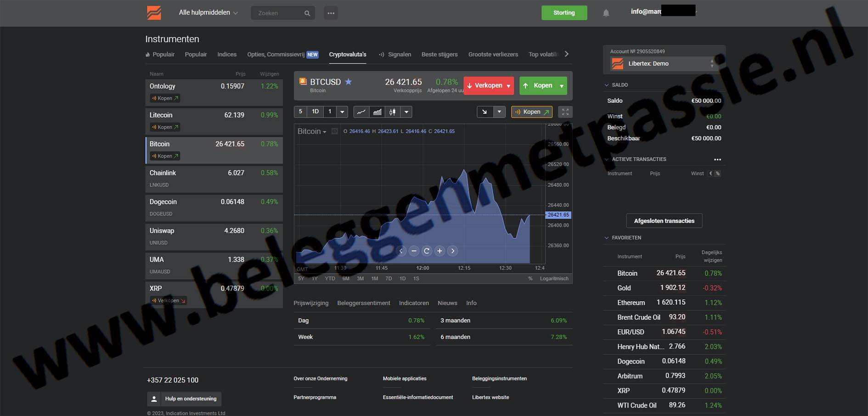Click the Zoeken search field
The width and height of the screenshot is (868, 416).
tap(279, 13)
